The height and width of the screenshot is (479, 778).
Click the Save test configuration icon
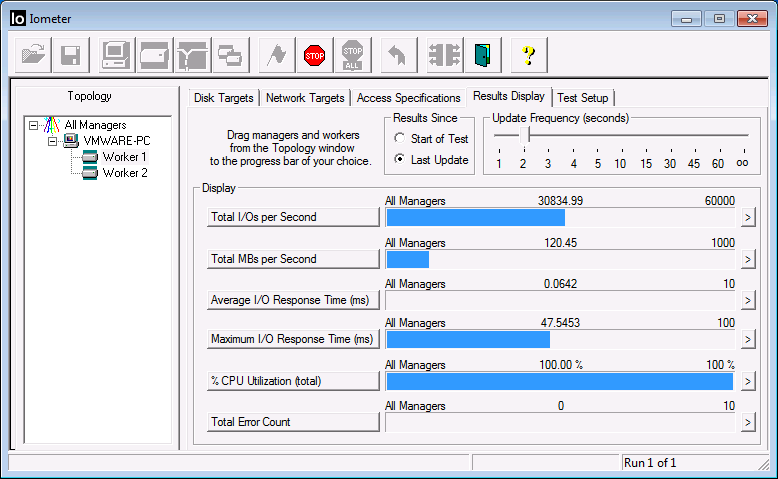[71, 55]
